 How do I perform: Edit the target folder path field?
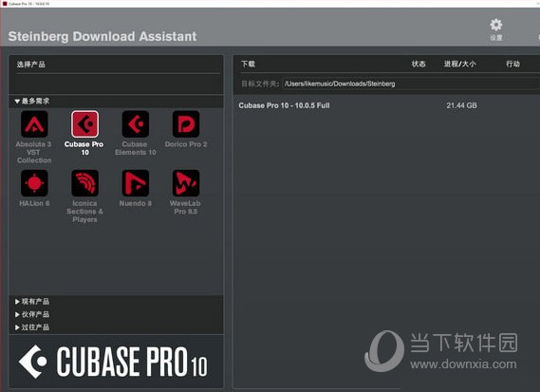(411, 84)
